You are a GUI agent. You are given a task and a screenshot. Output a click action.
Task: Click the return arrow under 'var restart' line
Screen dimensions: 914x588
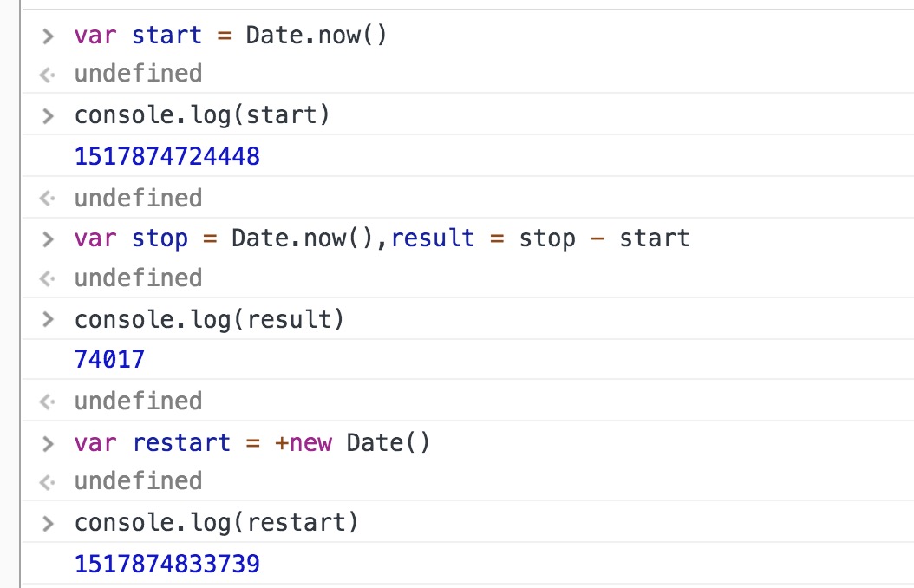[48, 481]
